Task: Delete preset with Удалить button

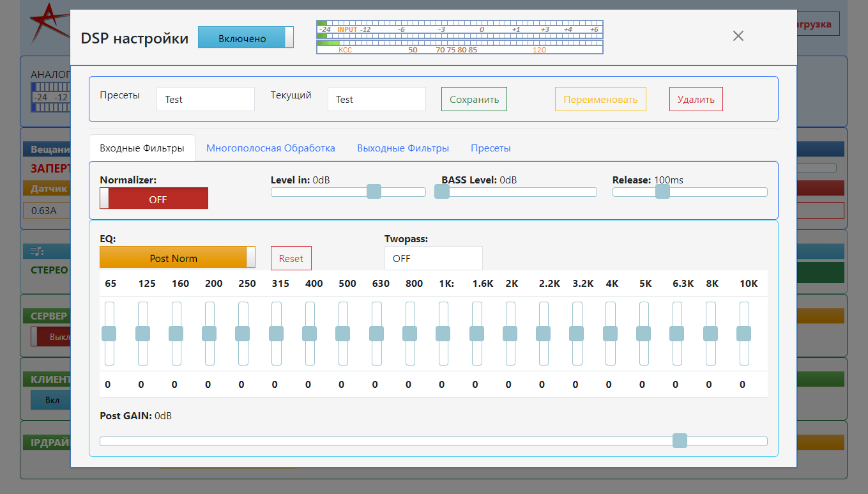Action: 696,100
